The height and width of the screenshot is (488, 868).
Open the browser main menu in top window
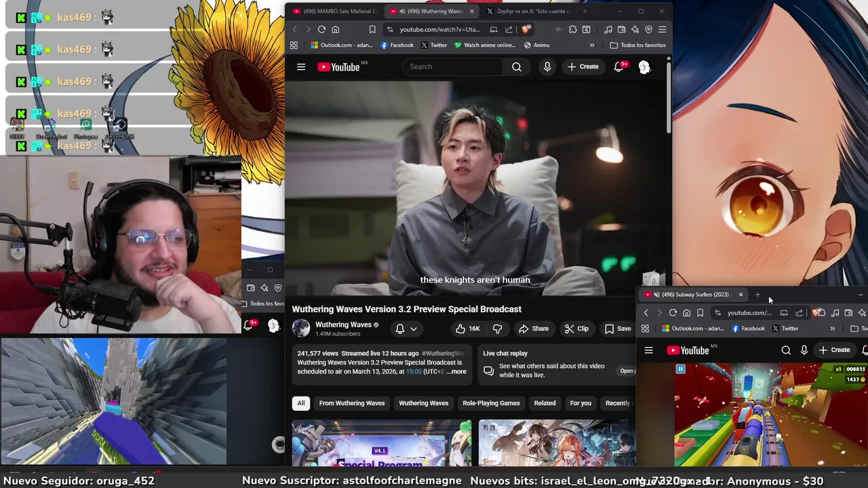tap(663, 29)
